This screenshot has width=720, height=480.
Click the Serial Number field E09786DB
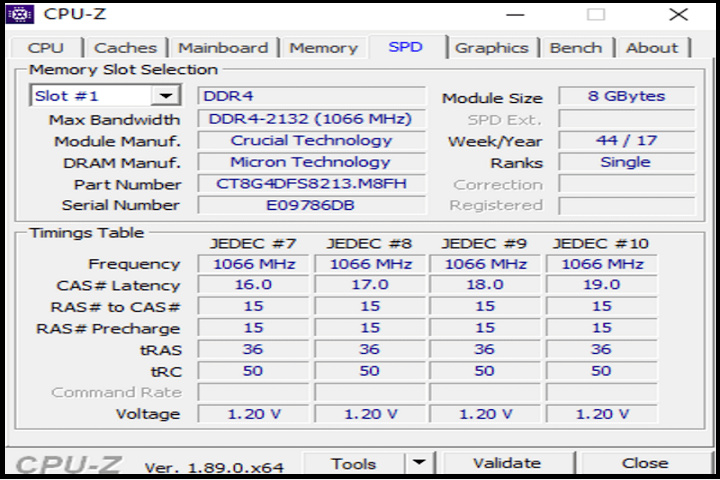(311, 205)
